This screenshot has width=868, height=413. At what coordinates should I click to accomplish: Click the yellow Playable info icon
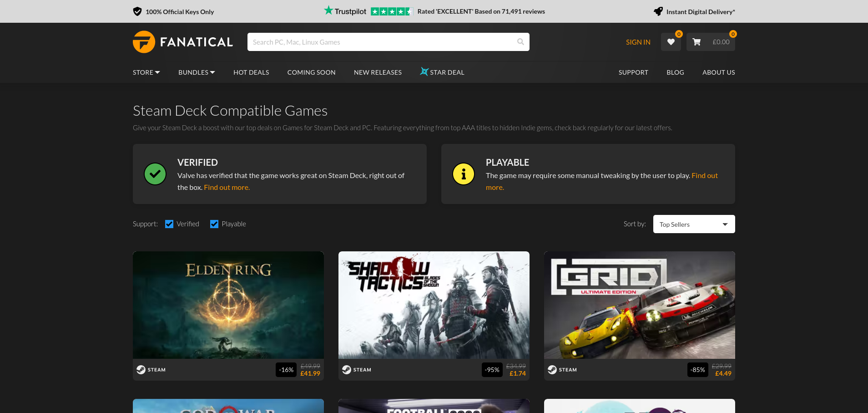(464, 174)
